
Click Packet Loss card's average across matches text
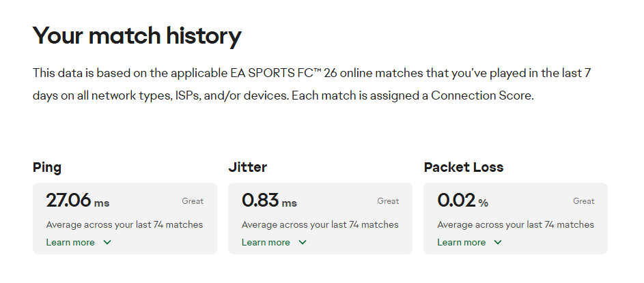(516, 224)
